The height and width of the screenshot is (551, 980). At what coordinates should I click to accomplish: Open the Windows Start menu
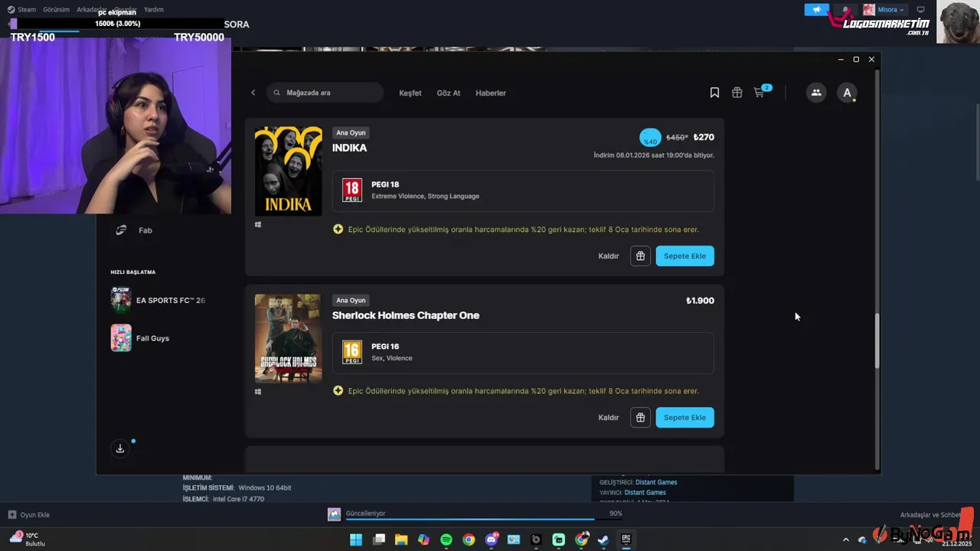pyautogui.click(x=356, y=540)
